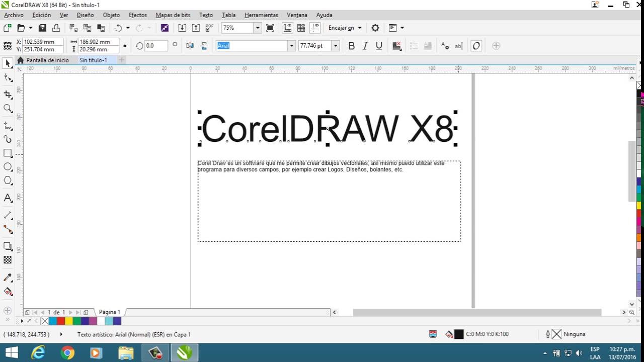Select the Ellipse tool
Image resolution: width=644 pixels, height=362 pixels.
pos(8,166)
